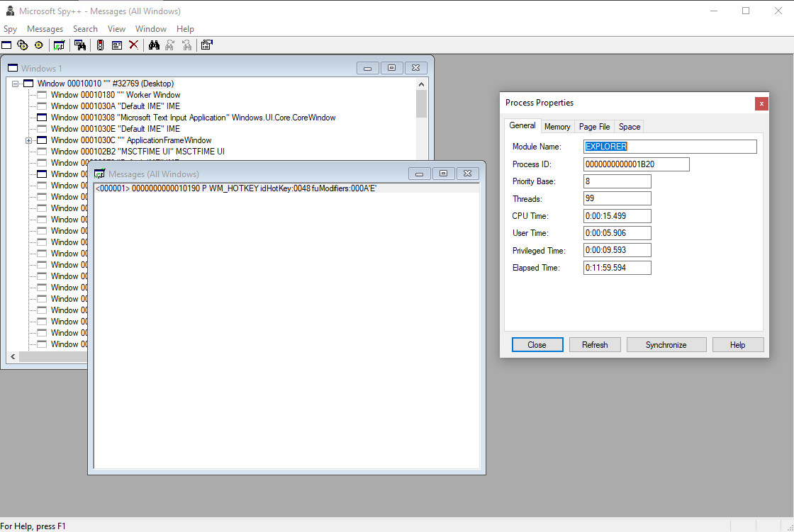Click the Module Name field showing EXPLORER
Viewport: 794px width, 532px height.
671,147
